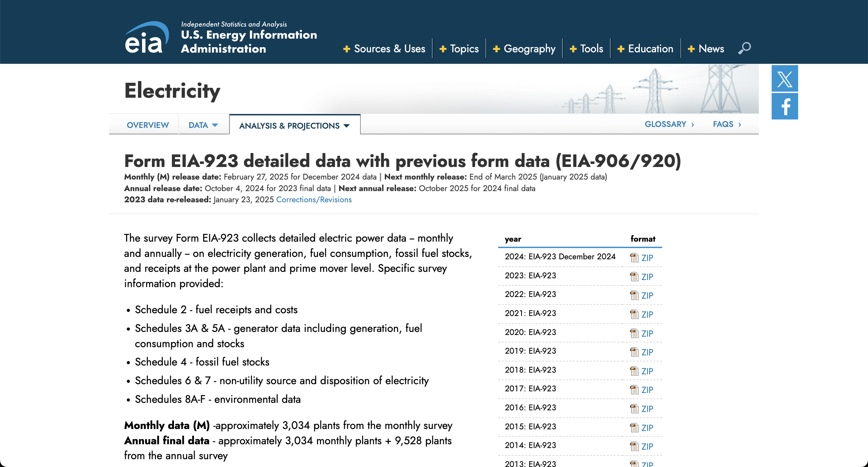
Task: Click 'Schedules 8A-F - environmental data' bullet
Action: (x=218, y=399)
